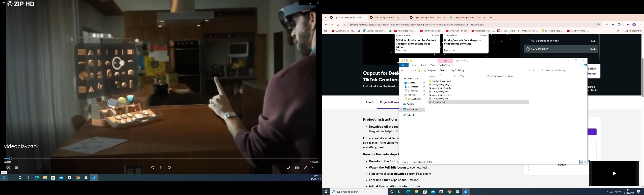Image resolution: width=644 pixels, height=195 pixels.
Task: Open Customize Quick Access Toolbar dropdown
Action: click(414, 60)
